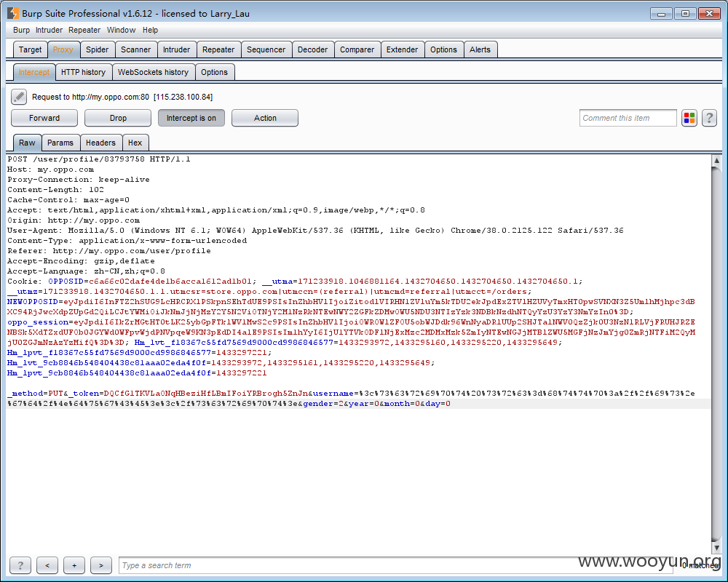Open the Action menu button

pos(265,118)
